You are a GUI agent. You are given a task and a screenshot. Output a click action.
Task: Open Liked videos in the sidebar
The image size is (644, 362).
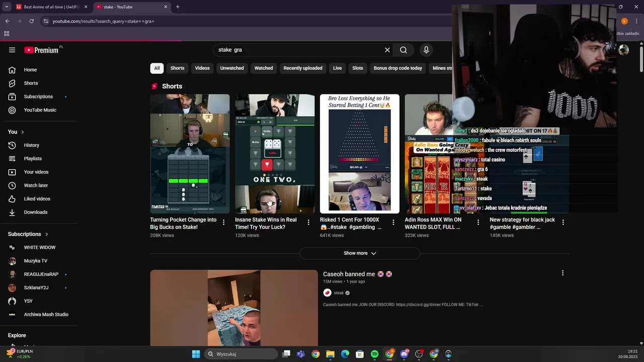click(38, 199)
